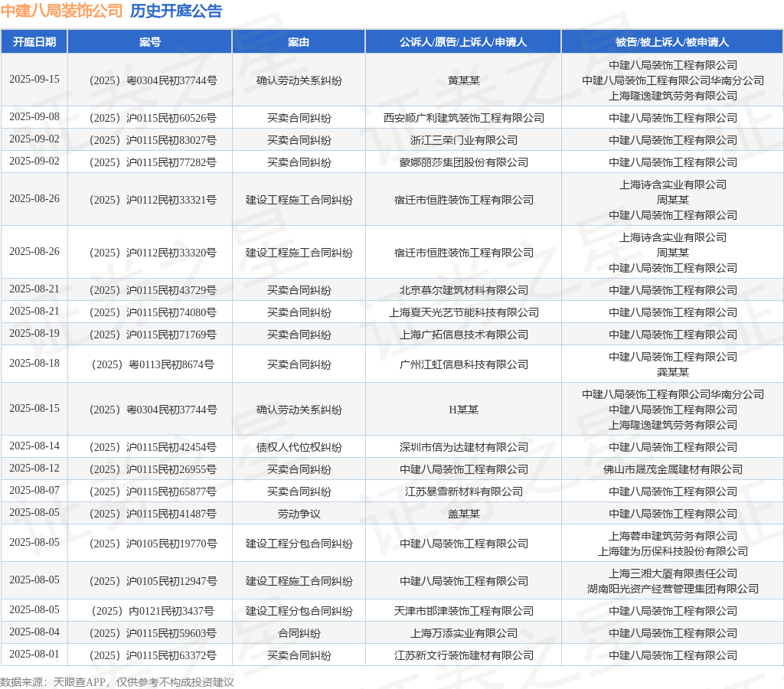Click plaintiff 西安顺广利建筑装饰工程有限公司
Image resolution: width=784 pixels, height=689 pixels.
tap(463, 118)
